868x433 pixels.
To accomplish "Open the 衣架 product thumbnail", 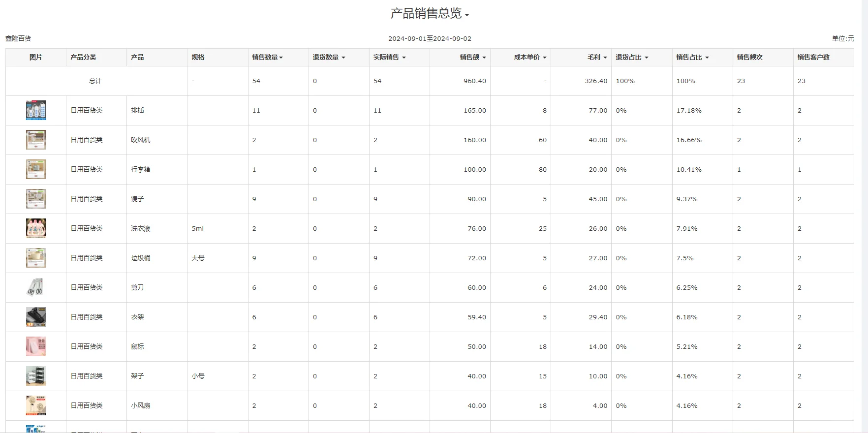I will (x=36, y=317).
